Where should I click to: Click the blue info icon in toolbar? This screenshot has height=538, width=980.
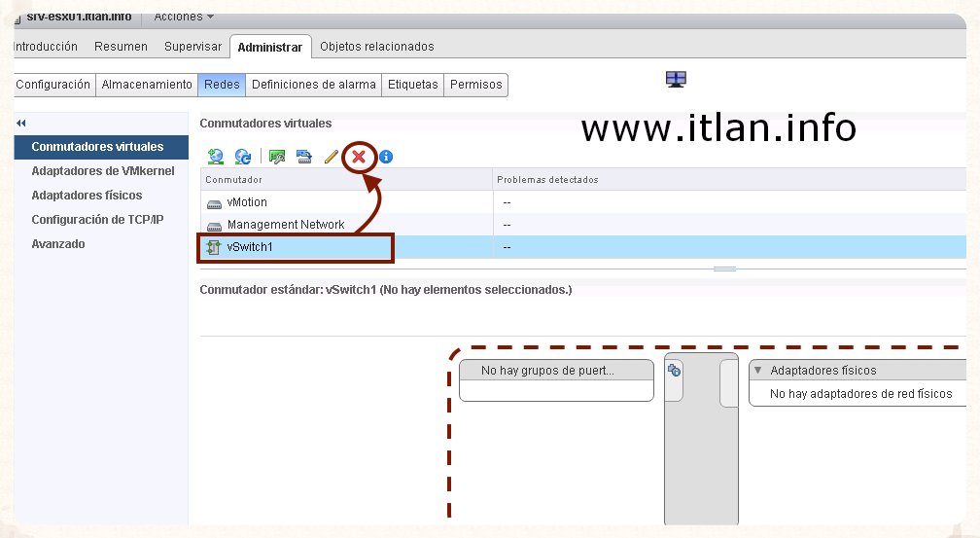pos(386,156)
